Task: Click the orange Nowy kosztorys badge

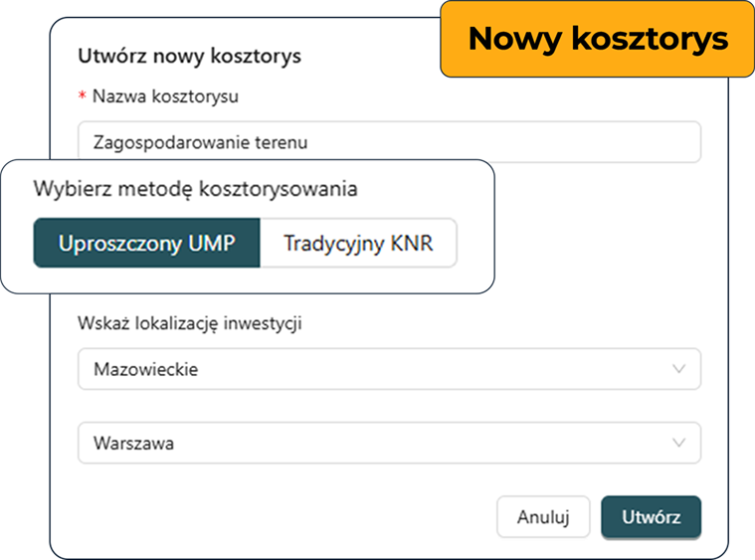Action: point(598,39)
